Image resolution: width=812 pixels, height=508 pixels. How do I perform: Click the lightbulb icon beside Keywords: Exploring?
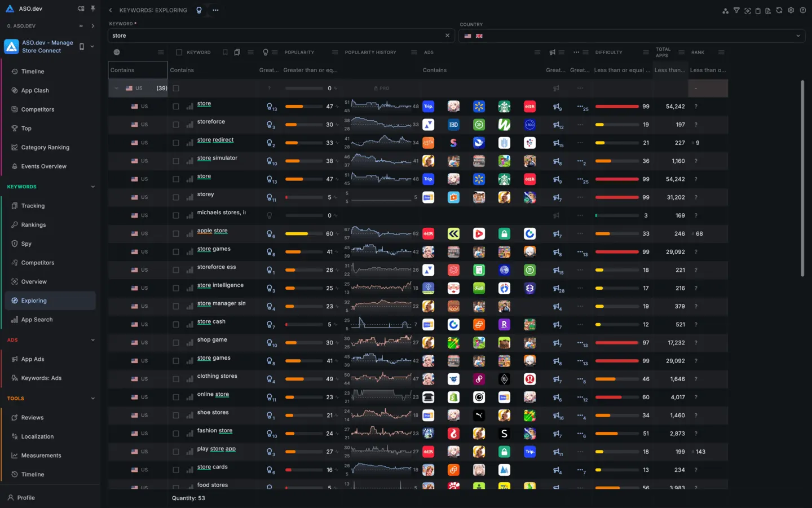199,10
